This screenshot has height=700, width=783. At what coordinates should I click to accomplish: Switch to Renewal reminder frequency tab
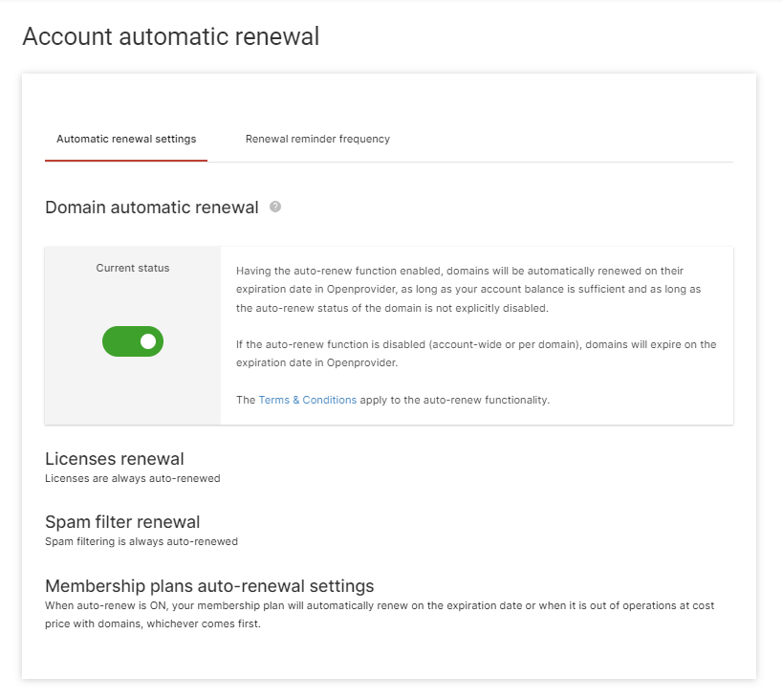tap(317, 139)
